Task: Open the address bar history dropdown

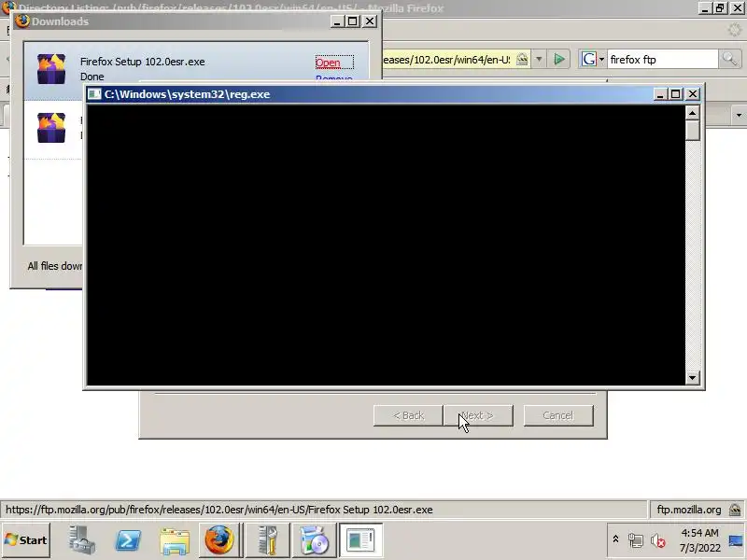Action: click(x=539, y=60)
